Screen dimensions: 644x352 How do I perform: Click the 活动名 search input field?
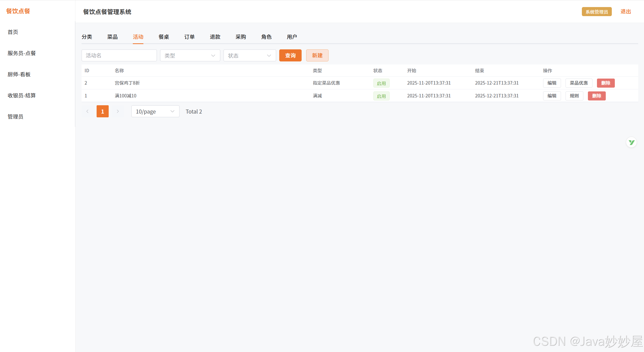tap(119, 55)
